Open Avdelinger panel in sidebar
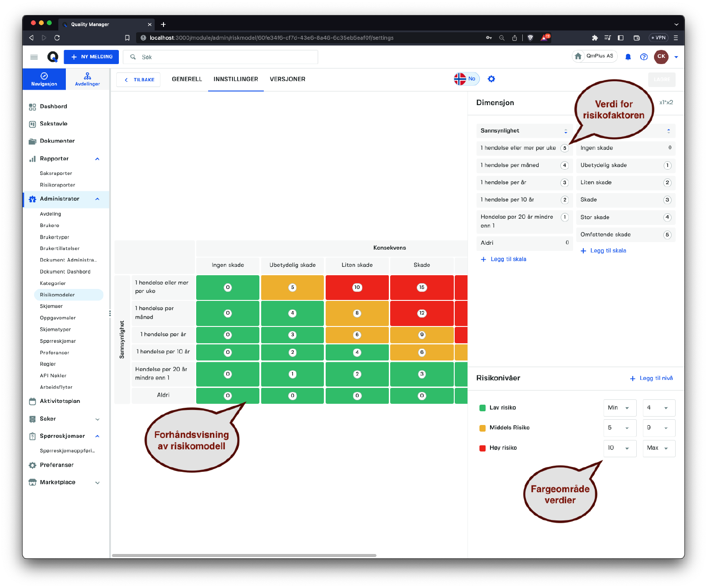This screenshot has width=707, height=588. (87, 80)
